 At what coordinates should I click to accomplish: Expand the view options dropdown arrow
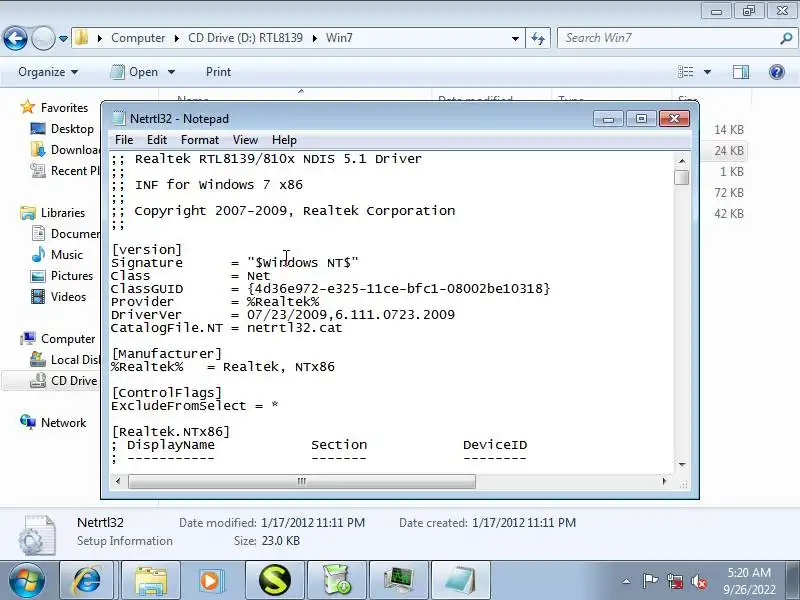[707, 72]
